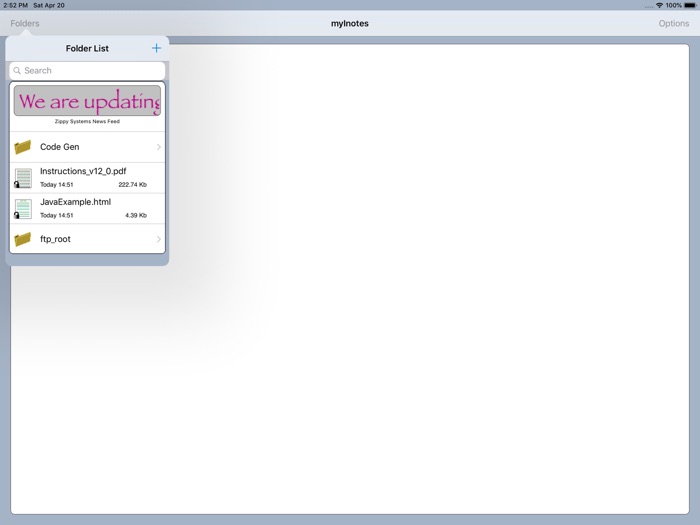The width and height of the screenshot is (700, 525).
Task: Tap Today 14:51 under JavaExample.html
Action: click(57, 215)
